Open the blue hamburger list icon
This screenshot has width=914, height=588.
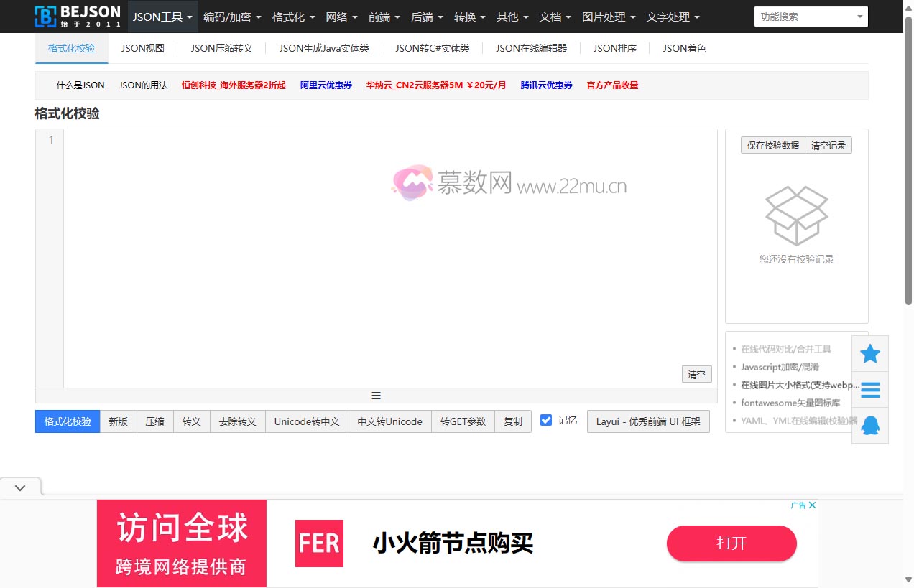(869, 390)
